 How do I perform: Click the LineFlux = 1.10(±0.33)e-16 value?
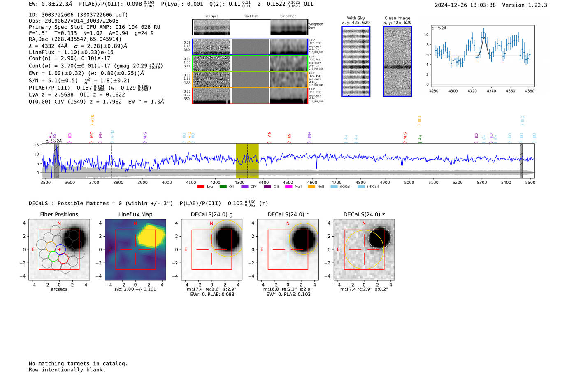(x=71, y=53)
